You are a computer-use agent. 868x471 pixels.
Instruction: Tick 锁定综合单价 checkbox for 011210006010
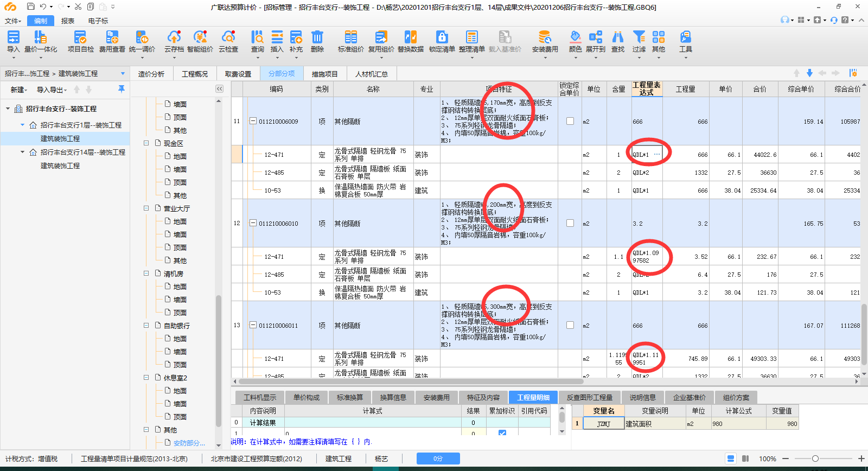570,223
